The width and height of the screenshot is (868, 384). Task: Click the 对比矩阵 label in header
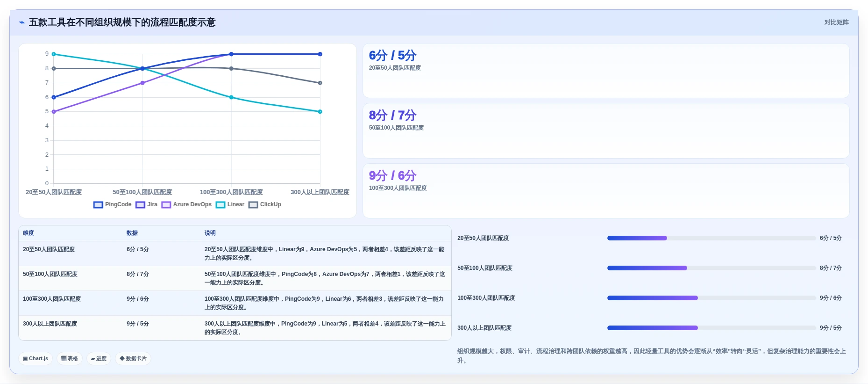[836, 22]
